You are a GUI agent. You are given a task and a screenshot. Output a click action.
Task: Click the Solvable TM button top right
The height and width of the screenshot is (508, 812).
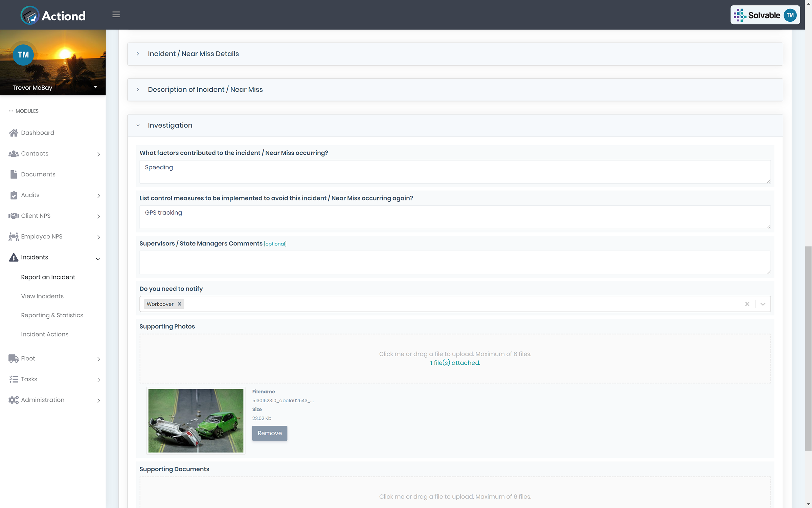765,15
